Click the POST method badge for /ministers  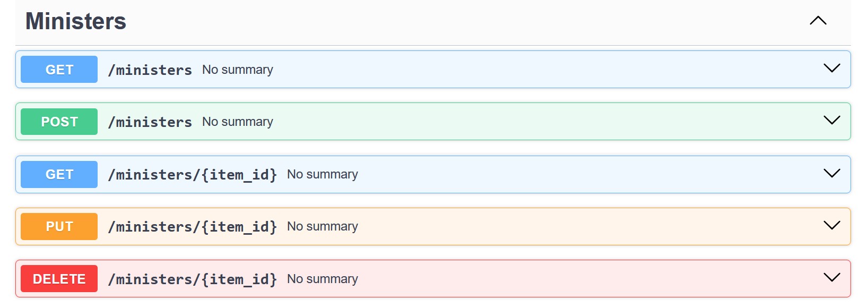[x=58, y=121]
